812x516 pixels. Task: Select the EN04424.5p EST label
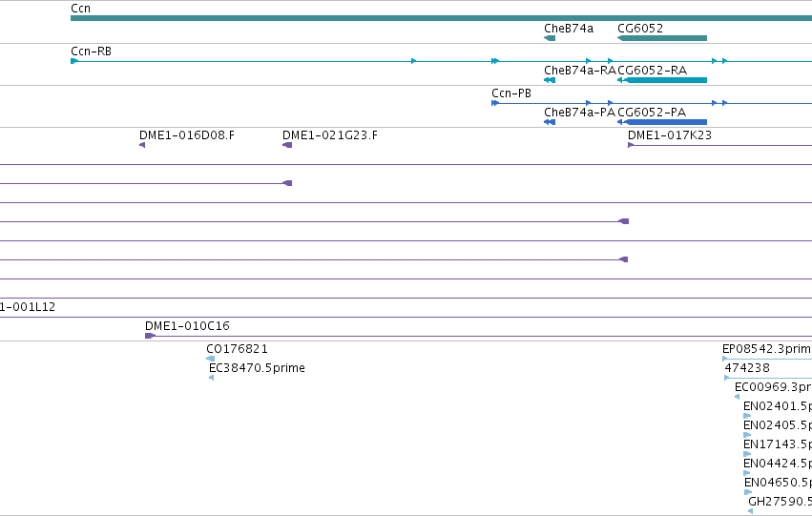click(x=778, y=464)
